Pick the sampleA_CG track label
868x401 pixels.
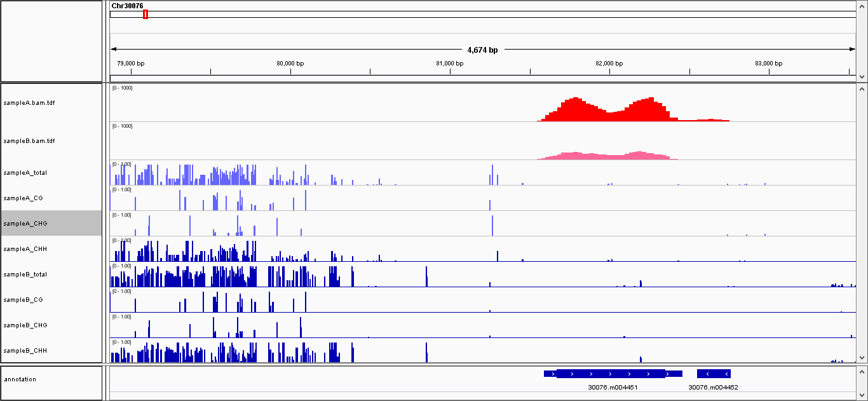pyautogui.click(x=23, y=198)
